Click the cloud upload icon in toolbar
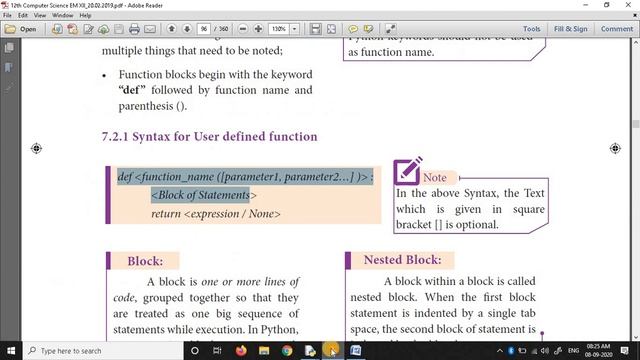This screenshot has width=640, height=360. coord(104,29)
